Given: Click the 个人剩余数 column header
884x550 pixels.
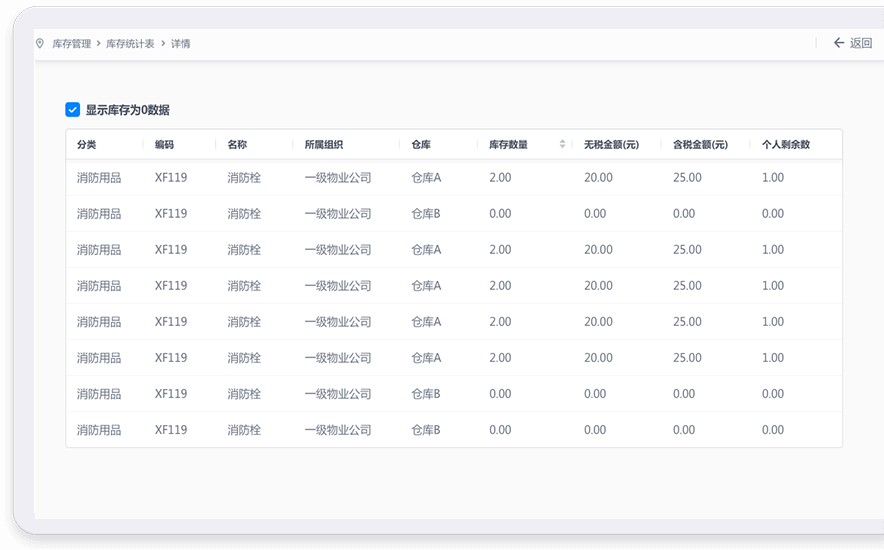Looking at the screenshot, I should (786, 145).
